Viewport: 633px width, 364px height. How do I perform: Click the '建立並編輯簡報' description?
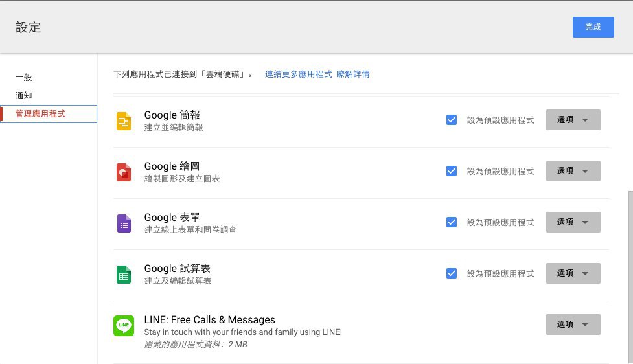point(174,127)
